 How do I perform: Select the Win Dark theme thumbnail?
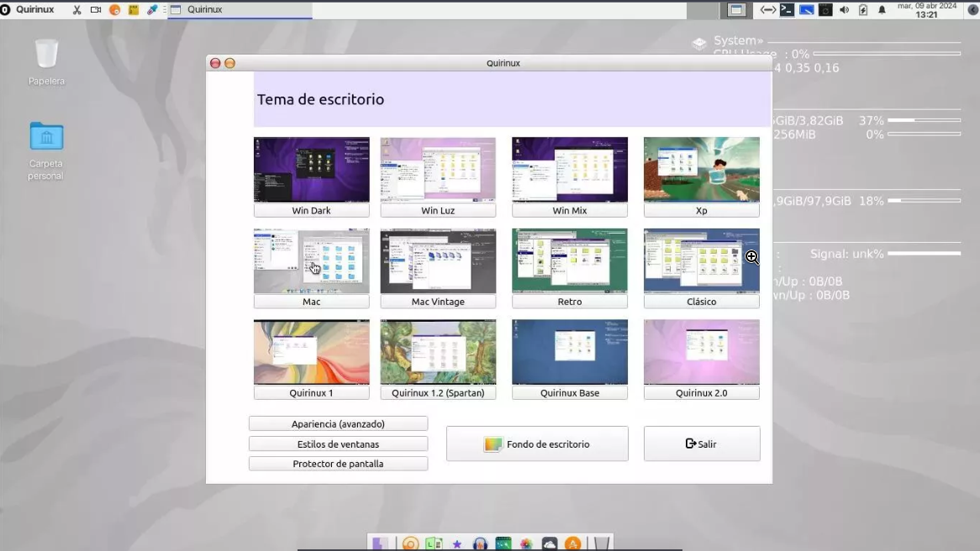point(311,170)
